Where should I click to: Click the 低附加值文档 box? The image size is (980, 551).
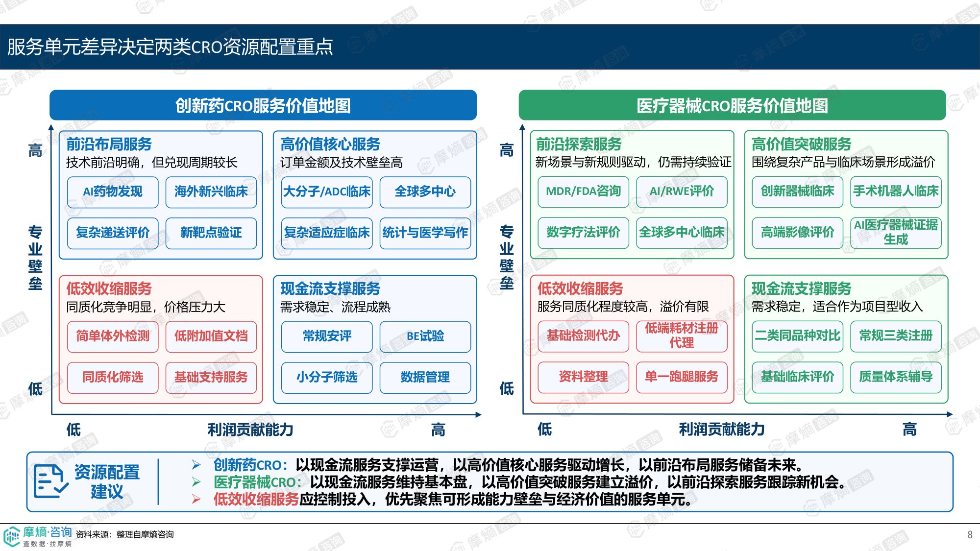211,336
